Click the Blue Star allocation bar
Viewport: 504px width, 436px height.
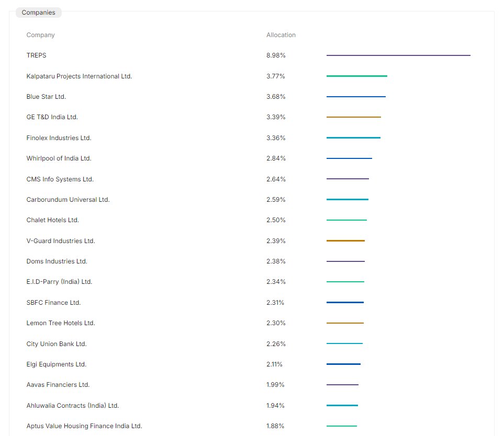tap(356, 97)
